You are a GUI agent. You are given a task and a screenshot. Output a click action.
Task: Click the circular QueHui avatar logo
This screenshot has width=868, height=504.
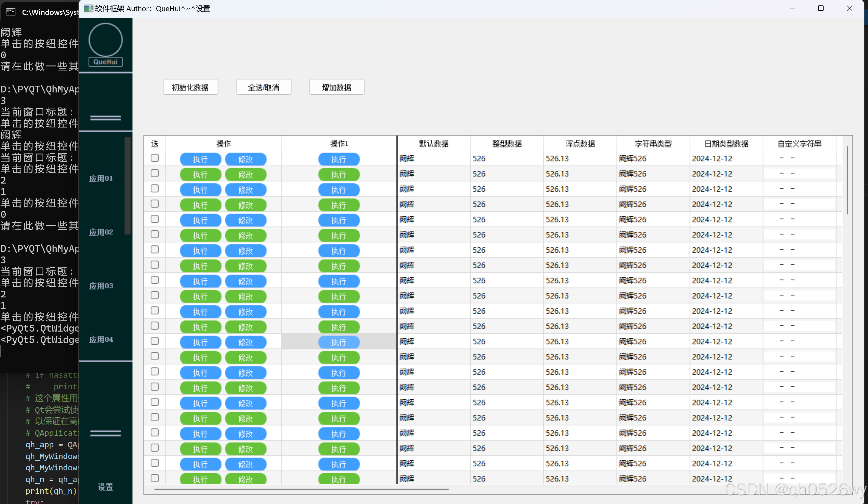pos(105,40)
